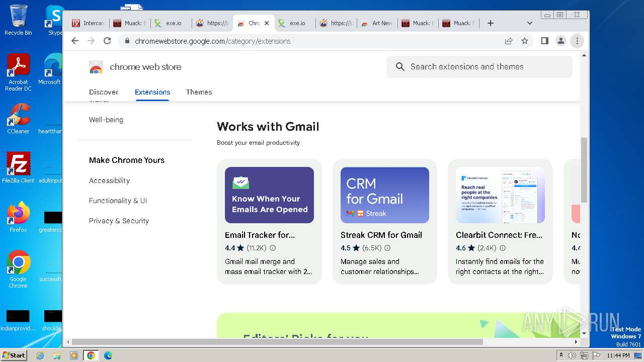
Task: Open the Chrome three-dot menu
Action: [x=577, y=41]
